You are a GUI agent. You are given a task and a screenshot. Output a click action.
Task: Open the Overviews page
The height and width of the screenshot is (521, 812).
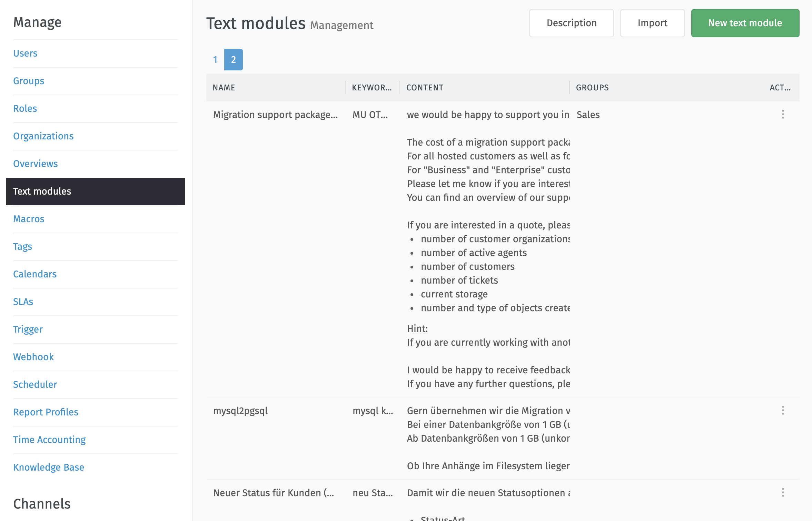(x=35, y=164)
